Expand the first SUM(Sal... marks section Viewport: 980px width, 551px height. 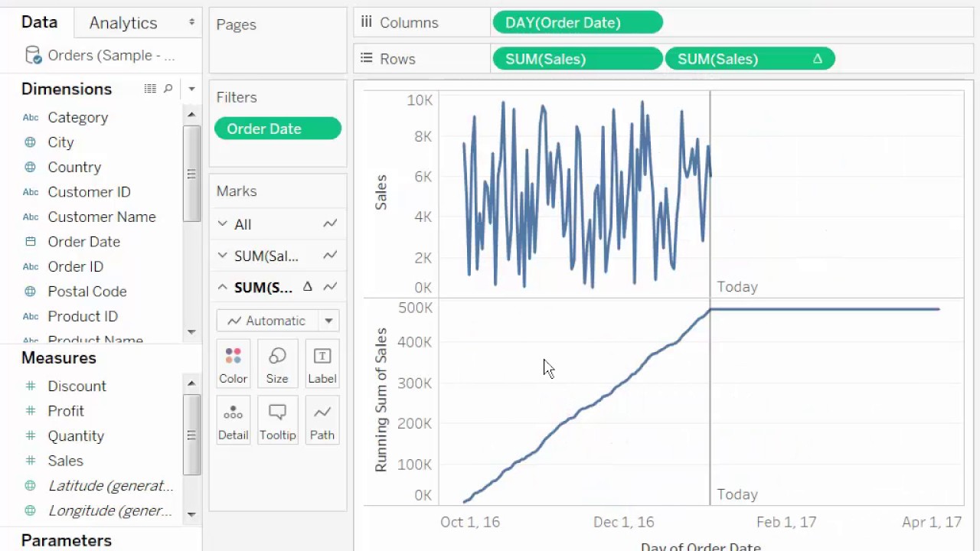pyautogui.click(x=222, y=256)
